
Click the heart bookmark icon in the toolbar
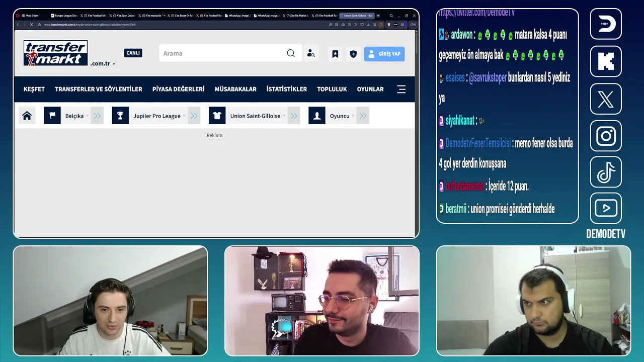[362, 24]
